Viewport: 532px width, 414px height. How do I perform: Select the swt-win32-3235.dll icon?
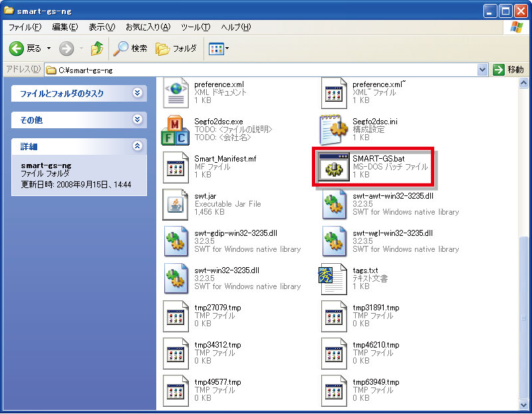tap(176, 278)
